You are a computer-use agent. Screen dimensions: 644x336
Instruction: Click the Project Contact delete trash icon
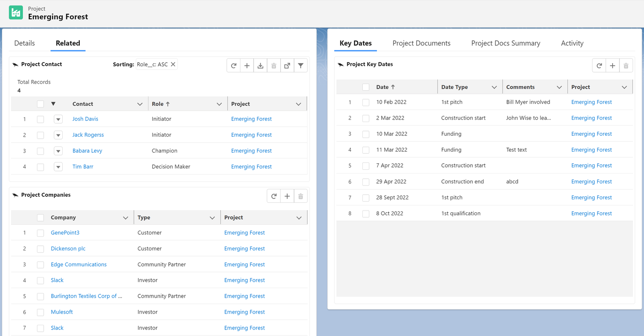point(273,66)
